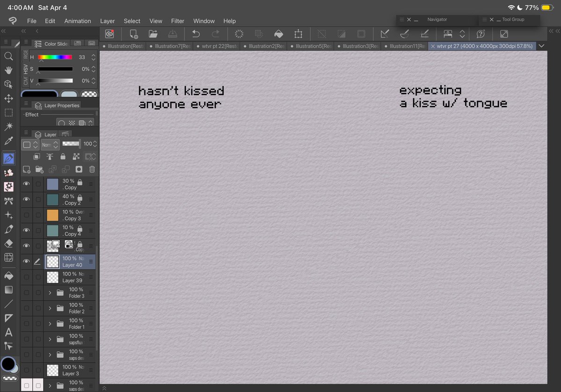This screenshot has height=392, width=561.
Task: Open the Filter menu
Action: pyautogui.click(x=177, y=21)
